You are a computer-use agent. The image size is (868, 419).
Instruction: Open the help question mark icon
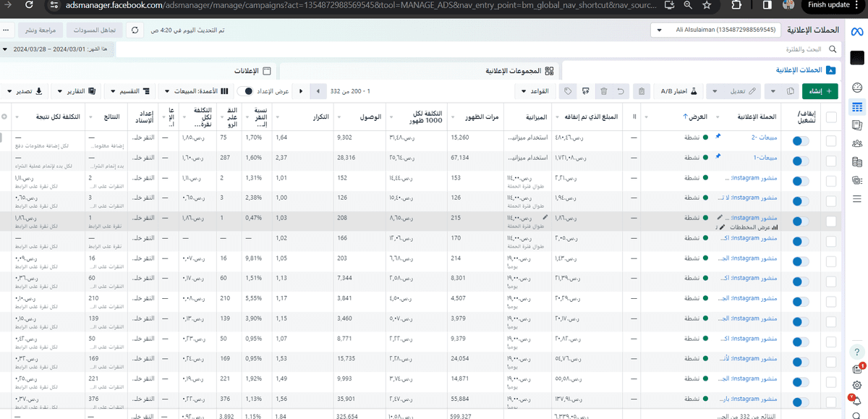(857, 352)
